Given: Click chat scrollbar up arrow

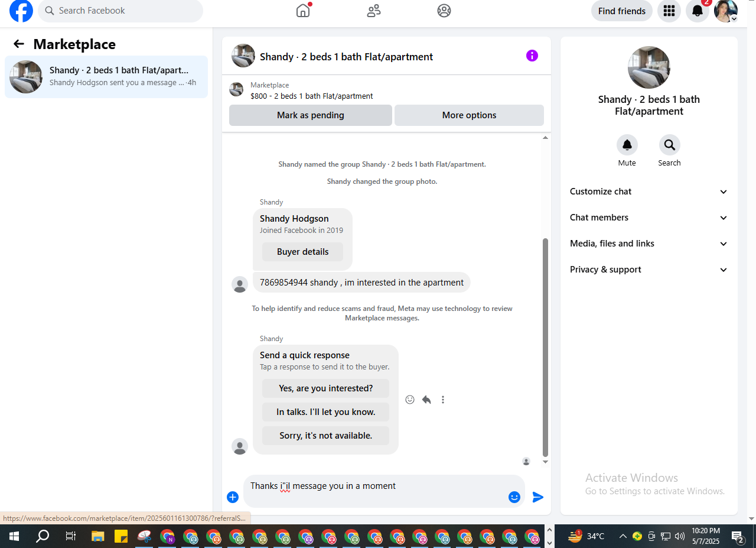Looking at the screenshot, I should coord(545,138).
